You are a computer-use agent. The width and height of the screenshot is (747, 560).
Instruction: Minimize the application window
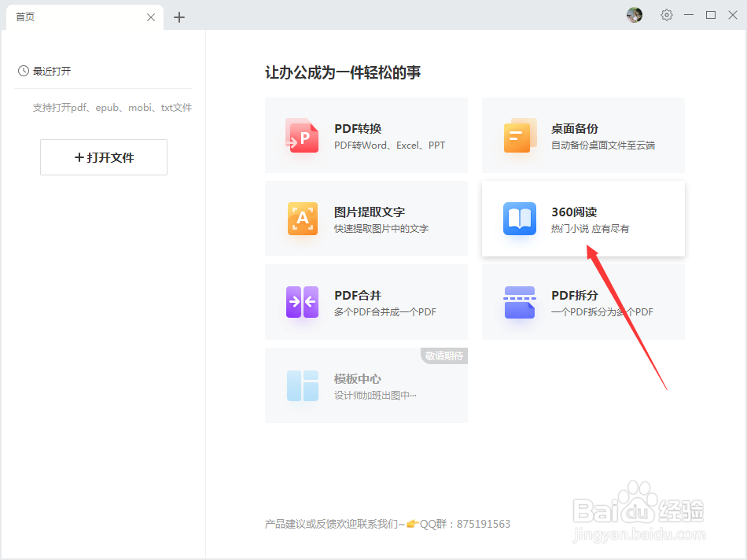[x=689, y=15]
